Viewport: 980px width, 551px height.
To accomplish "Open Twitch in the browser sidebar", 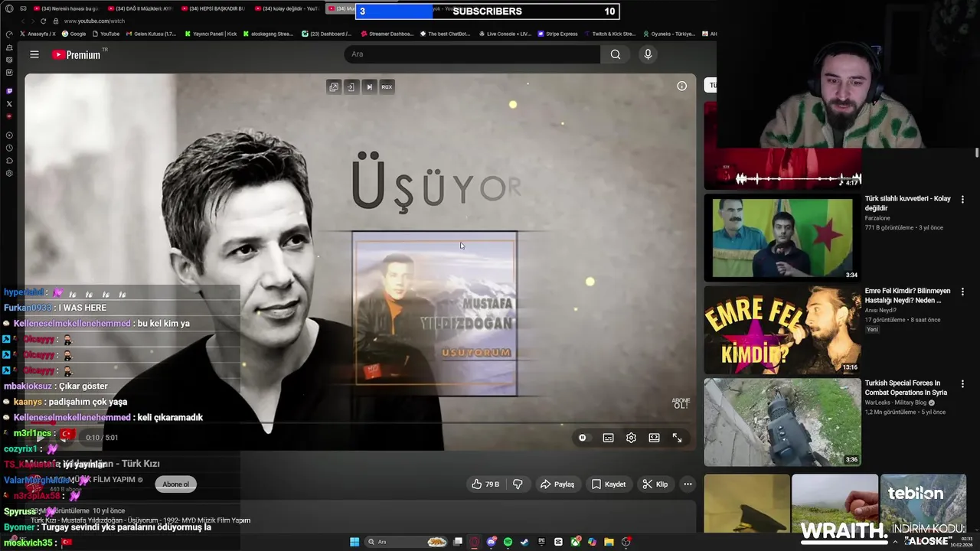I will pos(9,91).
